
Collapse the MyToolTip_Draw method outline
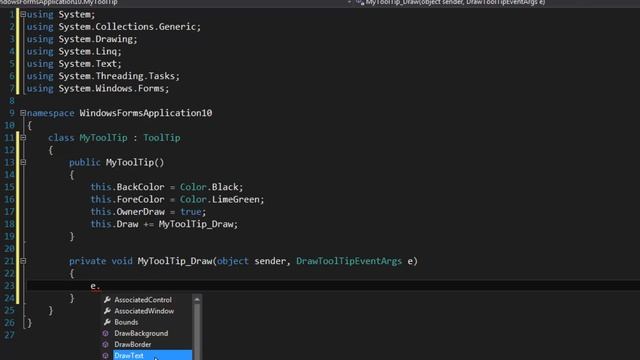click(23, 261)
